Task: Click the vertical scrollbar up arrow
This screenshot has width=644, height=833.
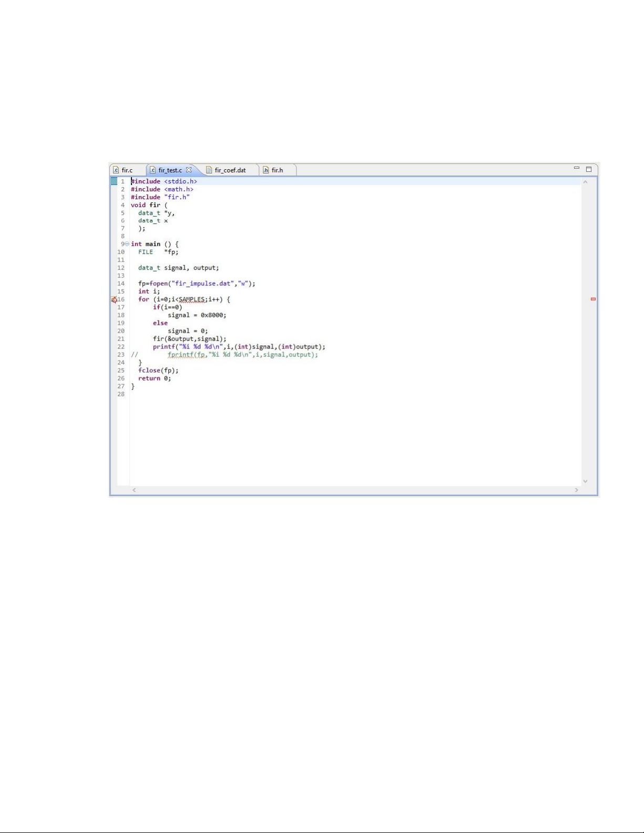Action: coord(585,182)
